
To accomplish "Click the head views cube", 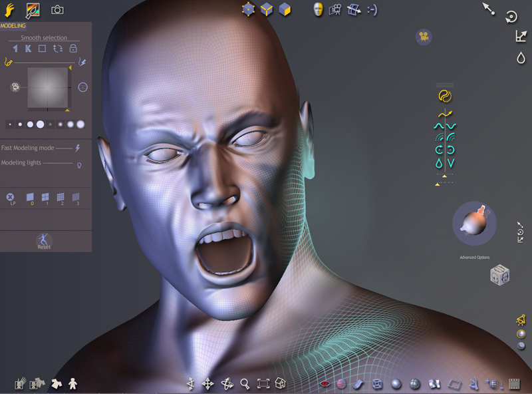I will pos(500,275).
